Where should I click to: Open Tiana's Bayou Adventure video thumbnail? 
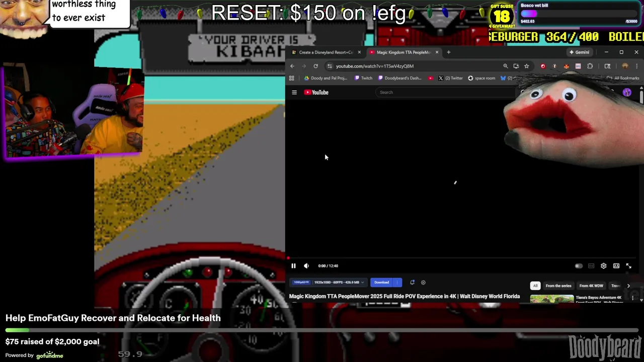(x=551, y=299)
